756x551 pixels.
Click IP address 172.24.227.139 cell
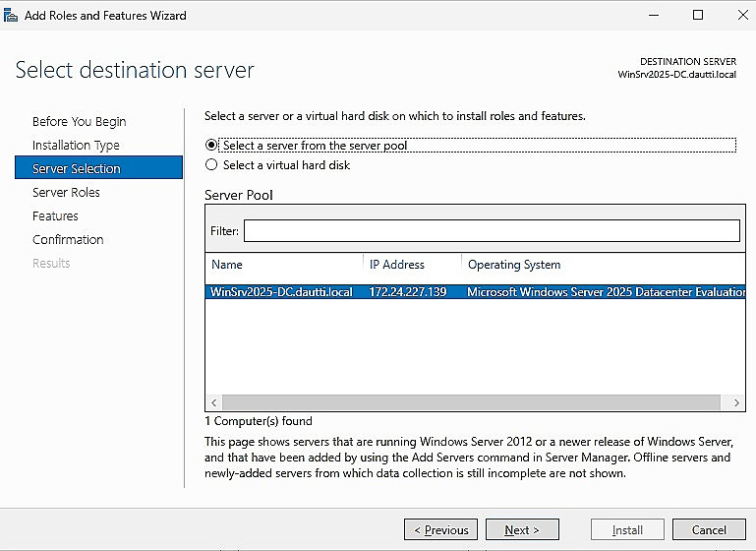click(408, 292)
